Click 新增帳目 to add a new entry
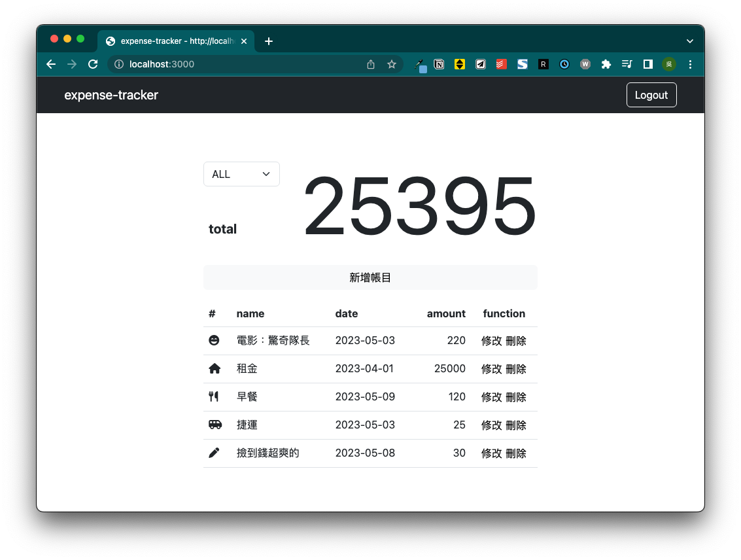Screen dimensions: 741x560 click(x=370, y=277)
